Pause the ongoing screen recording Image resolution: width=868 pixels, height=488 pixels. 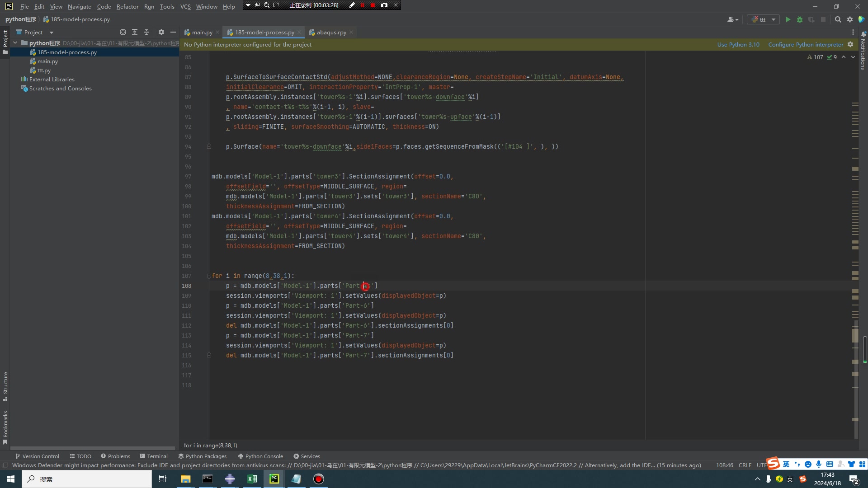pyautogui.click(x=363, y=5)
